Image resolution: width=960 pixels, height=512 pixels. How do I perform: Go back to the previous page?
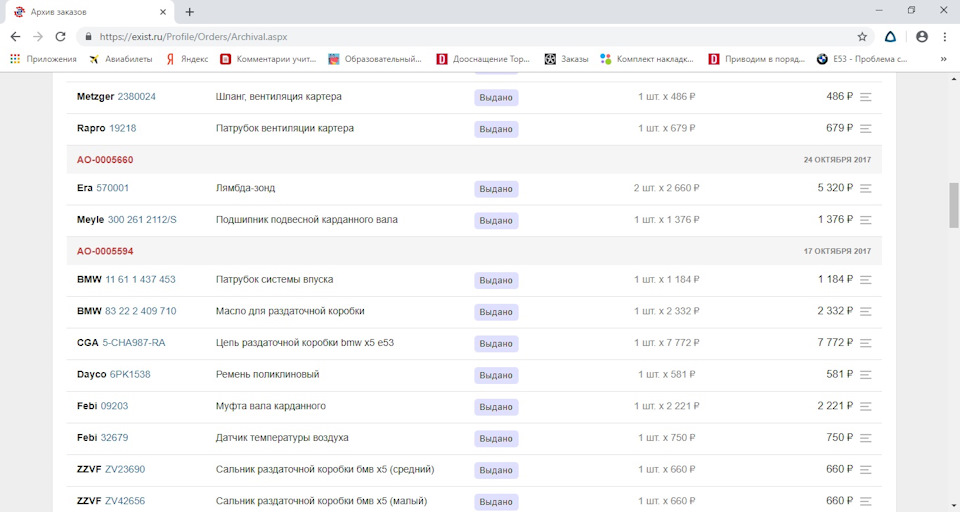pyautogui.click(x=15, y=36)
